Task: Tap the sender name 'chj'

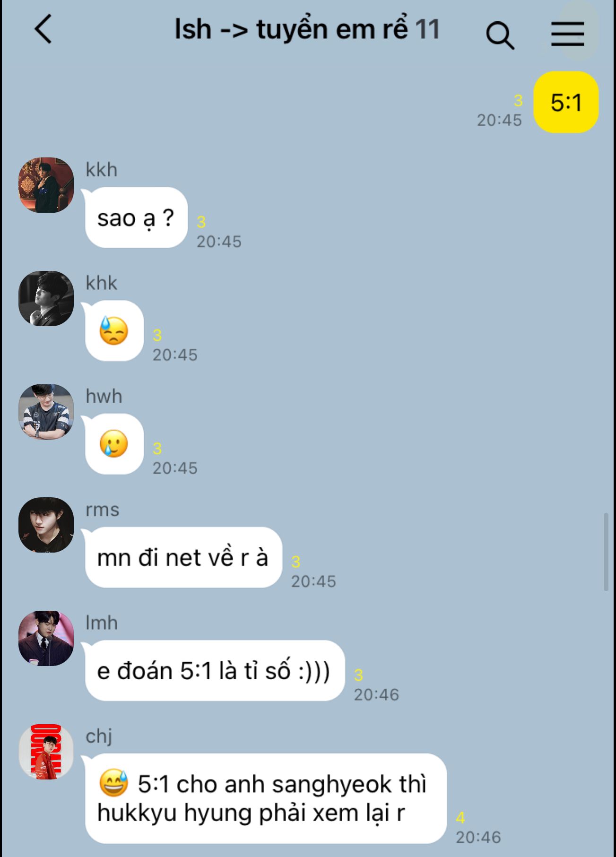Action: click(x=99, y=737)
